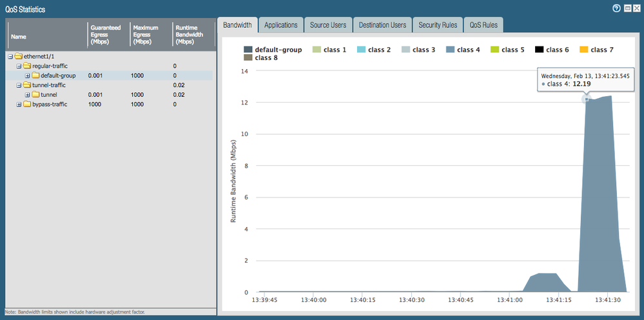Collapse the ethernet1/1 tree node
The width and height of the screenshot is (644, 320).
pyautogui.click(x=10, y=56)
